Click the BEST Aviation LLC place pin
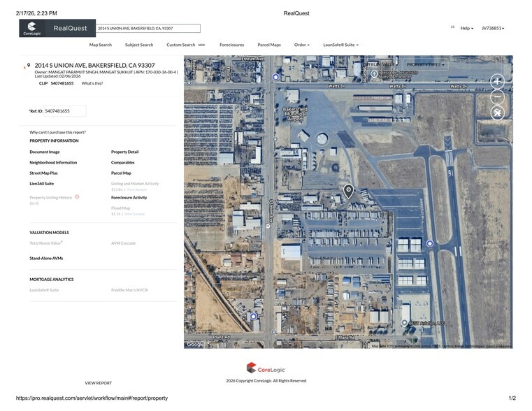The width and height of the screenshot is (532, 411). (x=404, y=322)
